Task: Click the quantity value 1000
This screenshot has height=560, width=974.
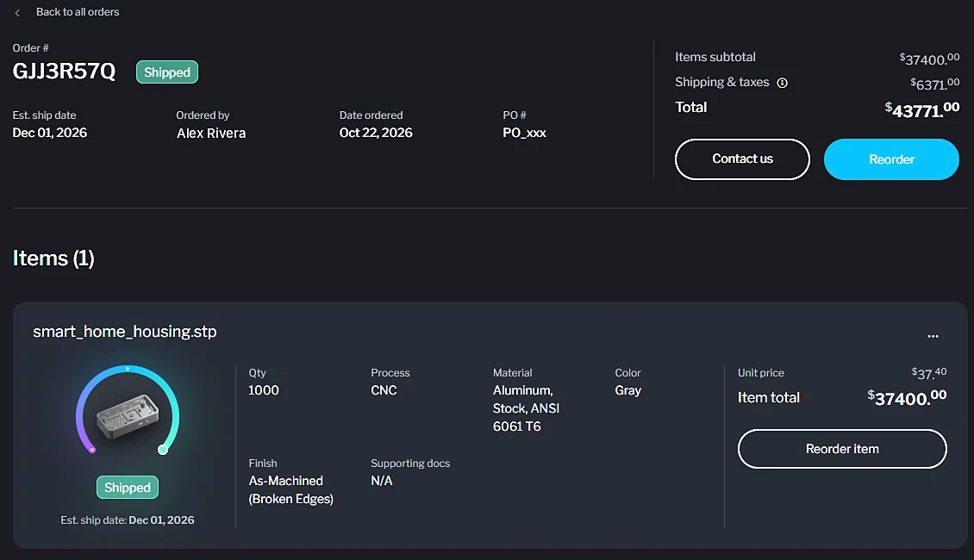Action: point(264,390)
